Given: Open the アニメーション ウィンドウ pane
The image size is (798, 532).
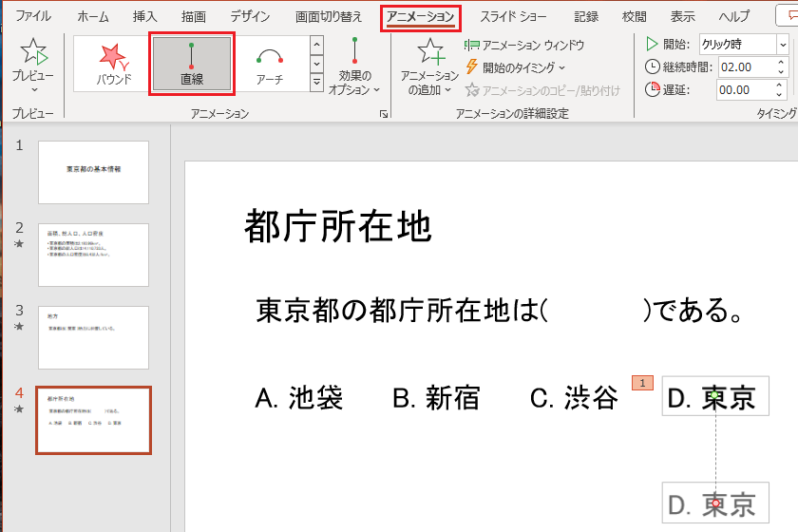Looking at the screenshot, I should coord(523,45).
